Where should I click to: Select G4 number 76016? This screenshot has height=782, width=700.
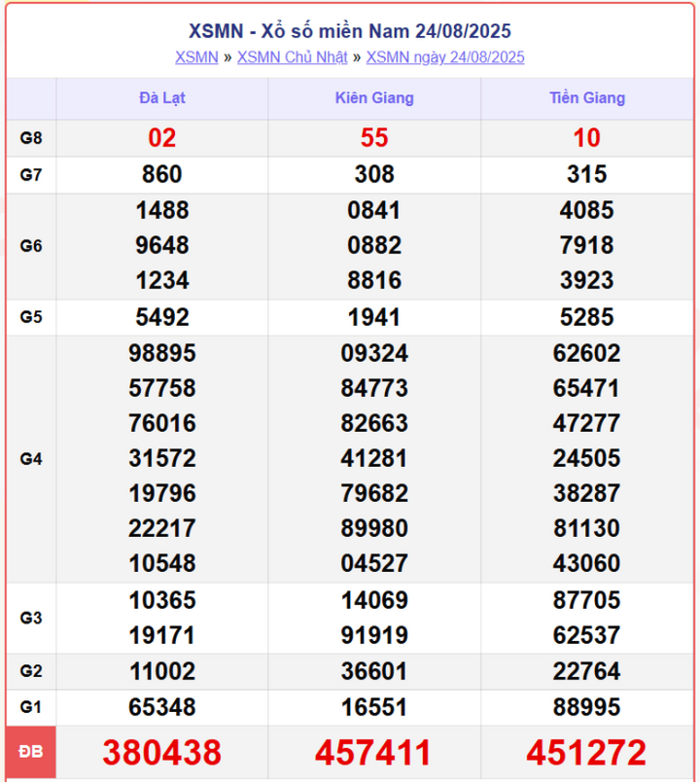coord(162,423)
